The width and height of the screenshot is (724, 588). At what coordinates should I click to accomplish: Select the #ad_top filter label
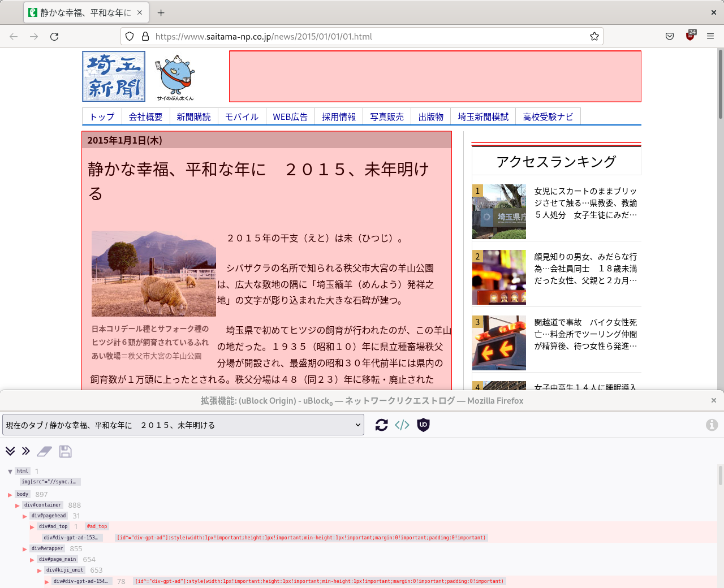[97, 526]
